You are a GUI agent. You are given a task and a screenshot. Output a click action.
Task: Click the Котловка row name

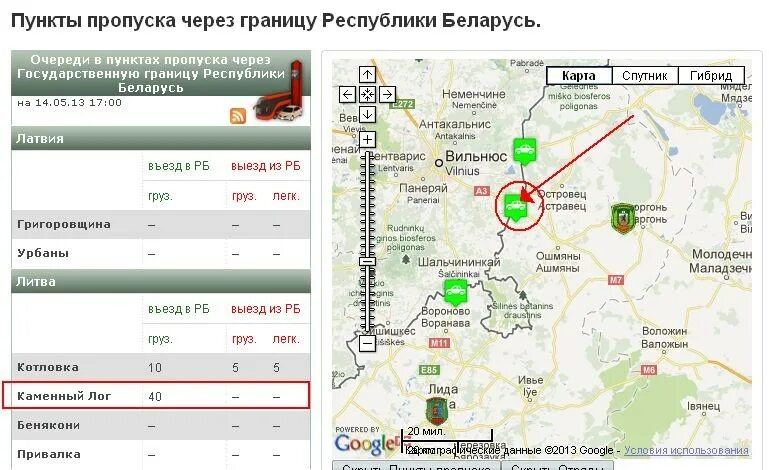click(48, 367)
